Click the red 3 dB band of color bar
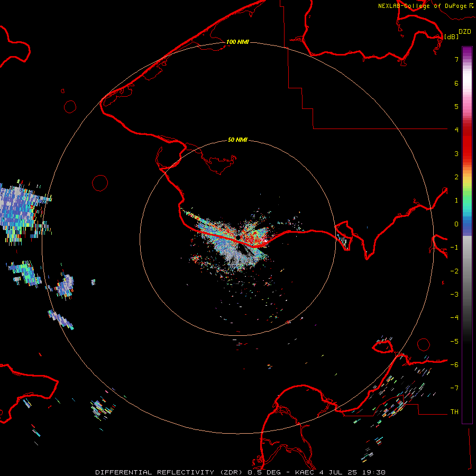 click(x=467, y=153)
